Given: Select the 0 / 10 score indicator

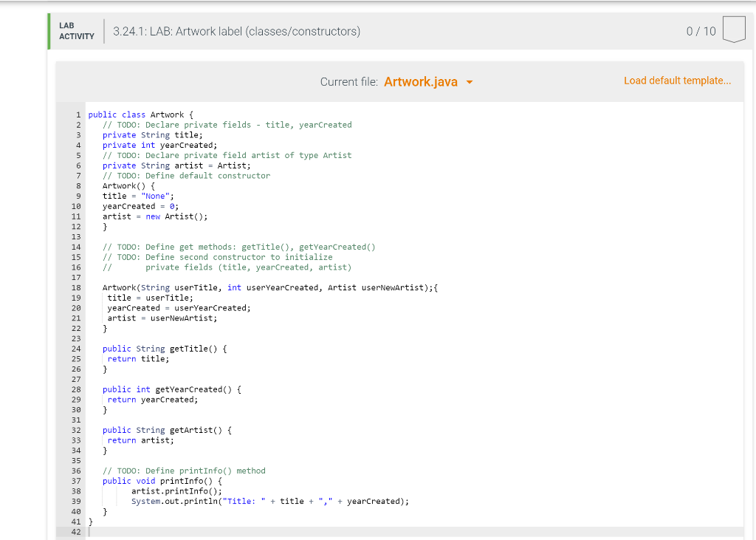Looking at the screenshot, I should click(x=699, y=31).
